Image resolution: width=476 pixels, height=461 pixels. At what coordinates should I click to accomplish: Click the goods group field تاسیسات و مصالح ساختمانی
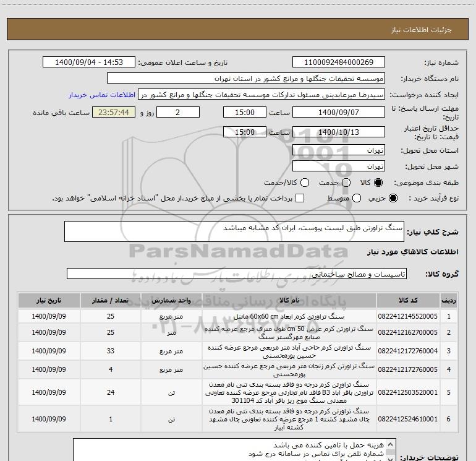point(237,274)
